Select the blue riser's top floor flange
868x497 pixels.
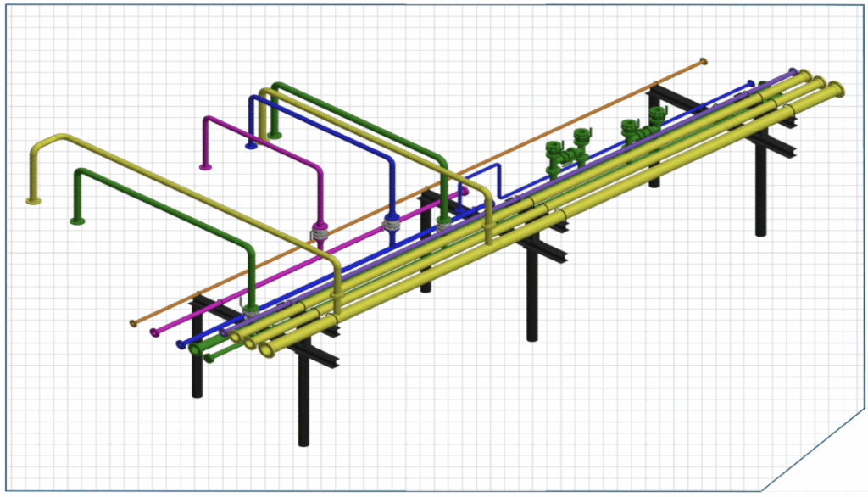251,146
